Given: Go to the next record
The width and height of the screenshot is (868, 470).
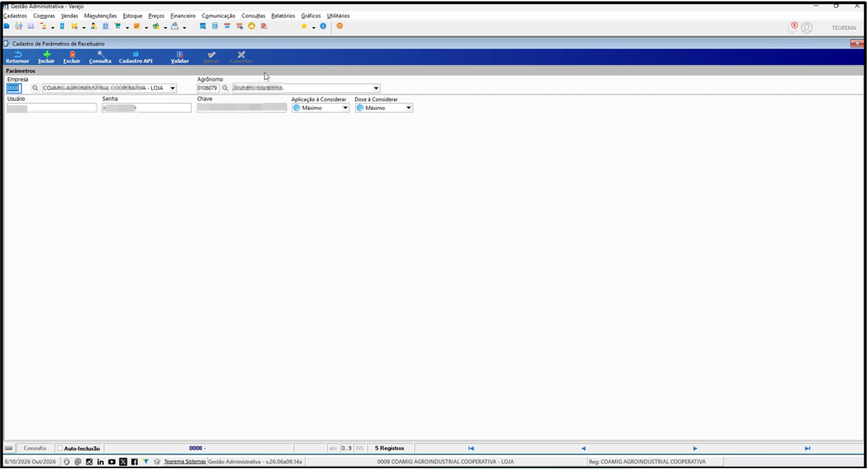Looking at the screenshot, I should [x=695, y=449].
